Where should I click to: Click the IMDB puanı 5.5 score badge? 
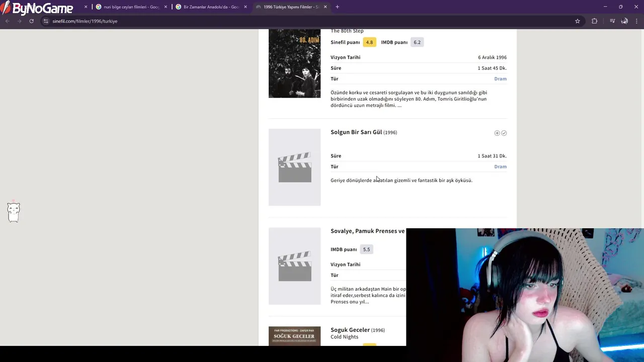[x=366, y=249]
